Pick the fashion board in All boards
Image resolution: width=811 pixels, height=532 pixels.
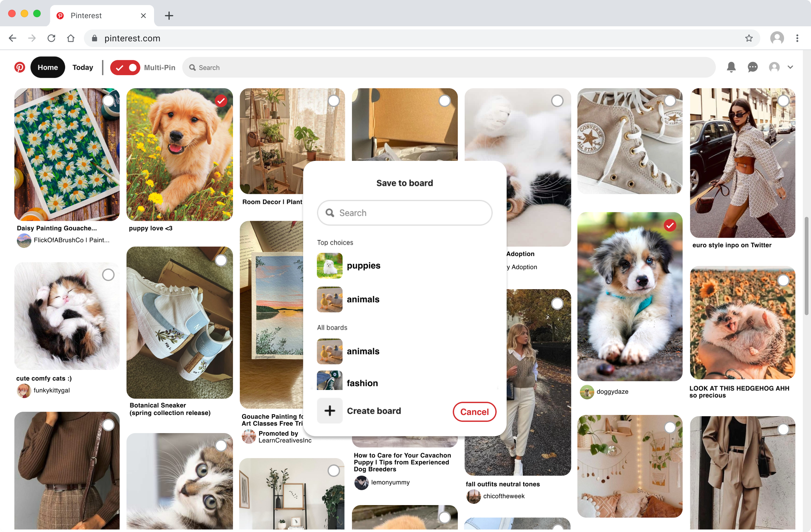click(362, 383)
